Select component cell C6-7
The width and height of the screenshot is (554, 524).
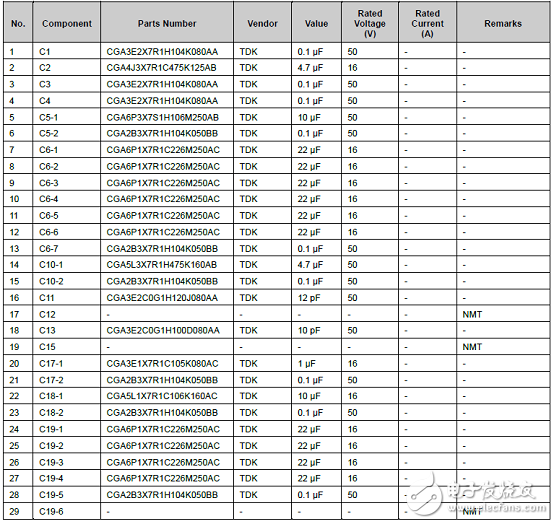[x=67, y=249]
